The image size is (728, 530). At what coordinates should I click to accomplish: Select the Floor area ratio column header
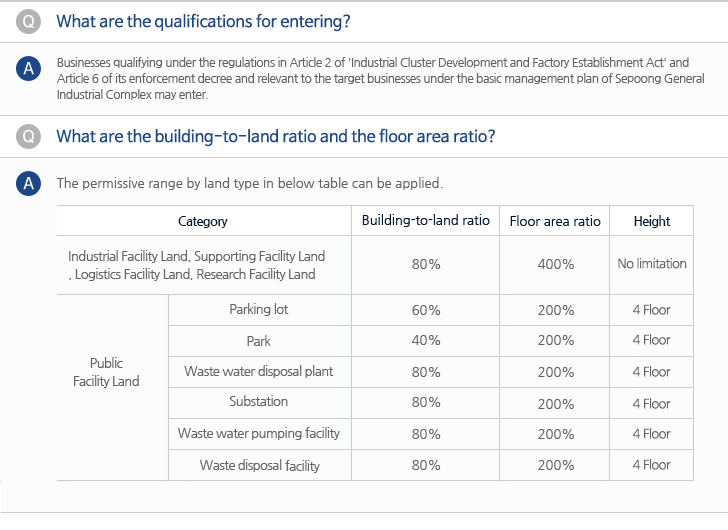(x=555, y=221)
